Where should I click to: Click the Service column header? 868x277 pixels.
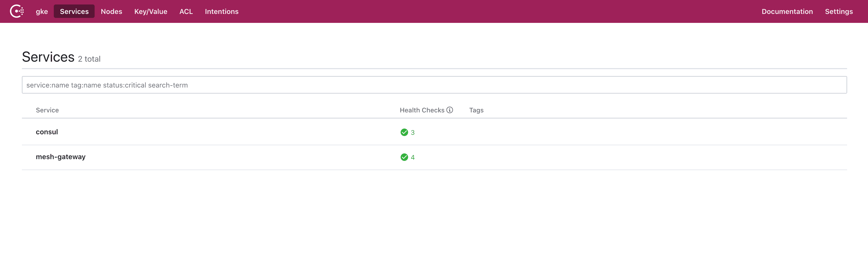click(x=47, y=110)
